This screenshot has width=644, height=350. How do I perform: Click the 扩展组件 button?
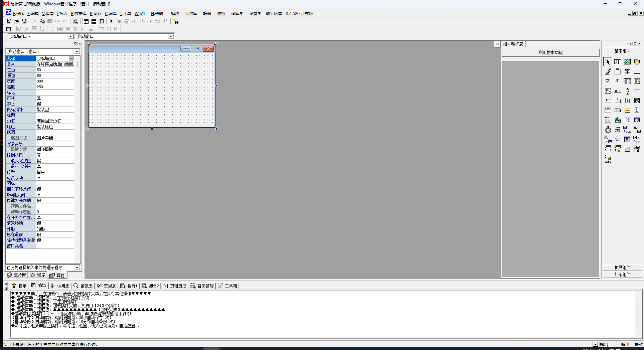(x=622, y=268)
